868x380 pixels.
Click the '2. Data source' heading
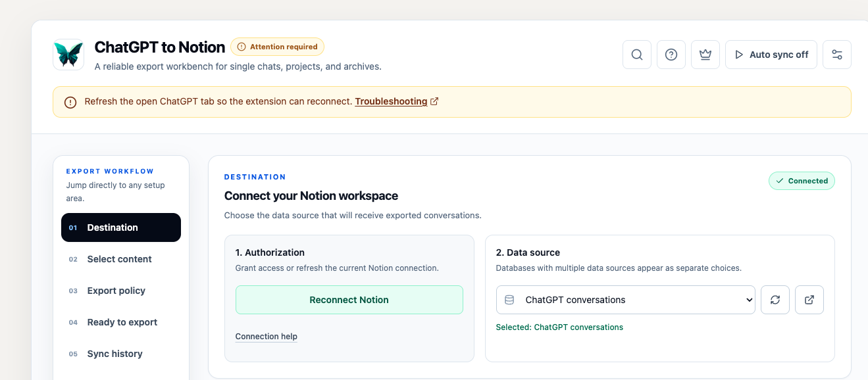tap(528, 252)
